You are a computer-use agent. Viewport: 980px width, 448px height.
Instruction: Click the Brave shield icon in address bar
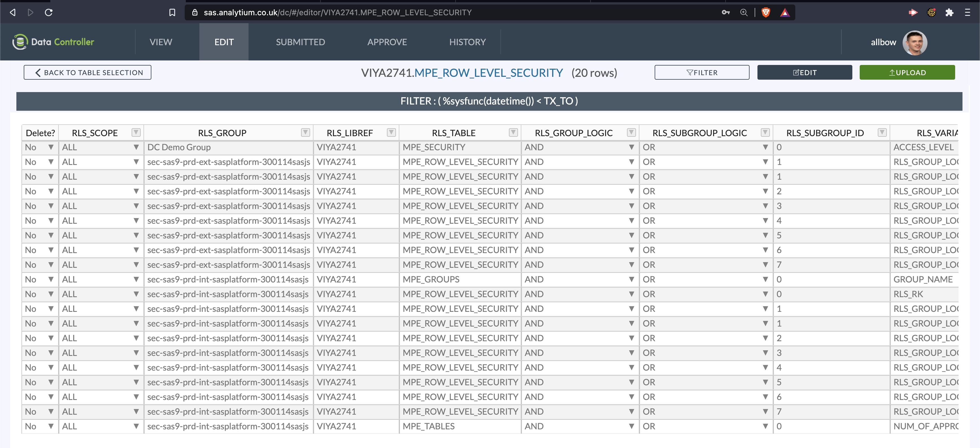click(765, 11)
